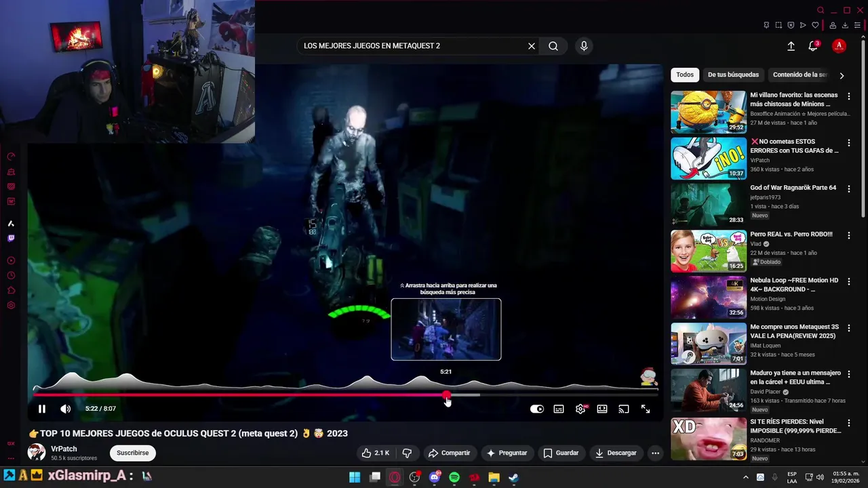Viewport: 868px width, 488px height.
Task: Dislike the video
Action: [x=407, y=453]
